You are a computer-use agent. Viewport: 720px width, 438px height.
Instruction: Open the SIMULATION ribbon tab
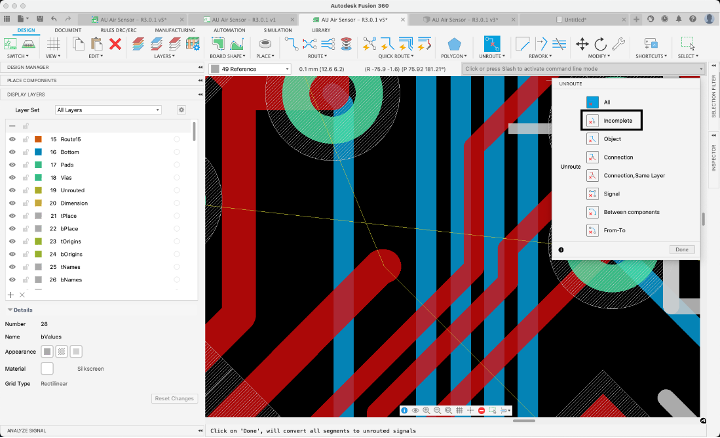pos(277,30)
